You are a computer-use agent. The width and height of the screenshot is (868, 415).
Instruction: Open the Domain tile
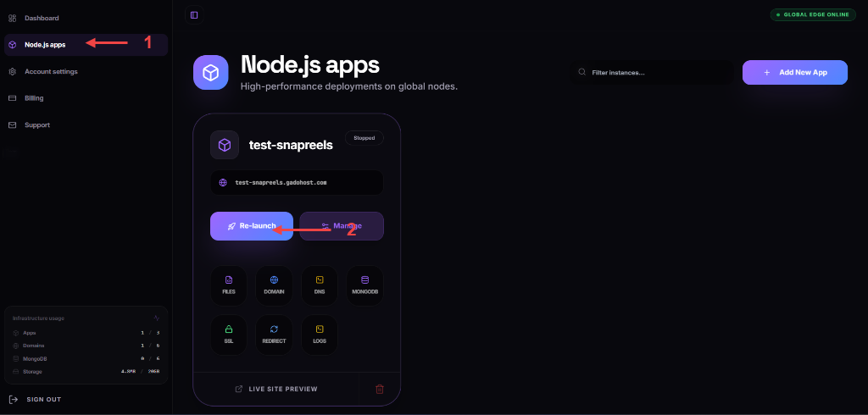[x=274, y=285]
